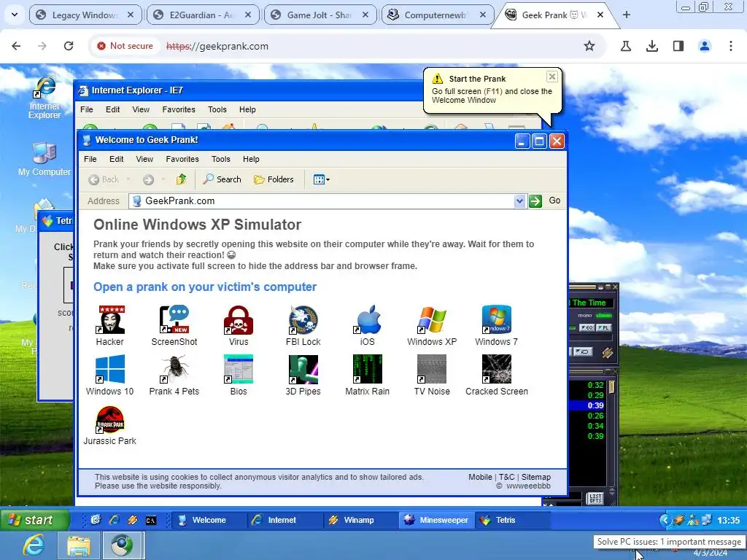Screen dimensions: 747x560
Task: Open the Prank 4 Pets fly icon
Action: 174,370
